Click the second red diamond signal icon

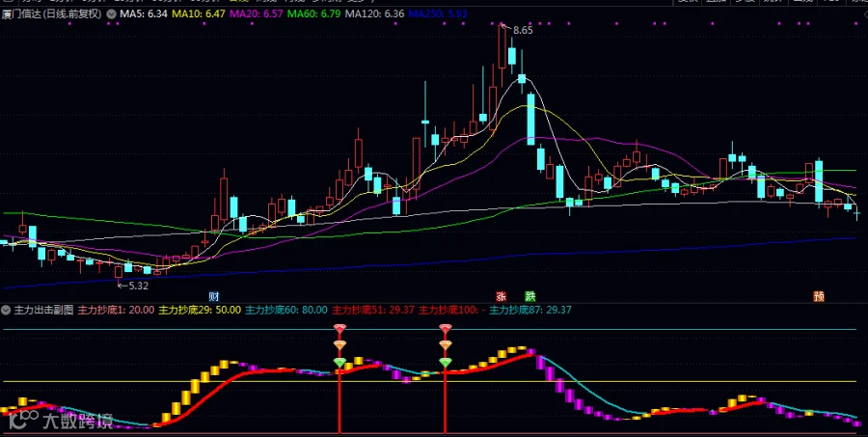coord(445,328)
